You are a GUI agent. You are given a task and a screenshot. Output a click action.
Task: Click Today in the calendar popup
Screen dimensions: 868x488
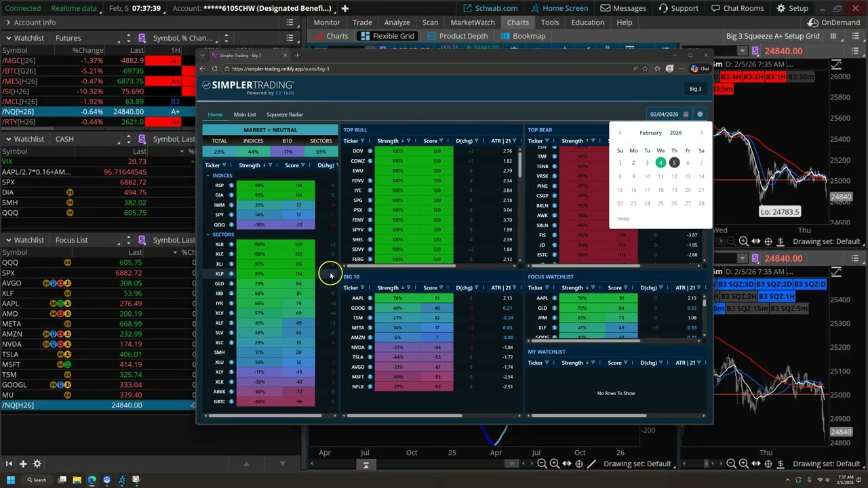tap(623, 219)
